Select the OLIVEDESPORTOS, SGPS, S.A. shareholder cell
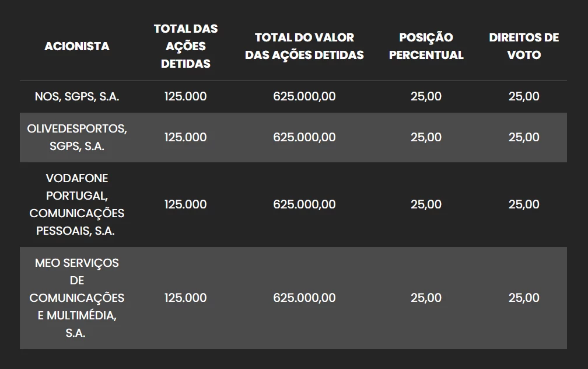The image size is (588, 369). pyautogui.click(x=77, y=137)
